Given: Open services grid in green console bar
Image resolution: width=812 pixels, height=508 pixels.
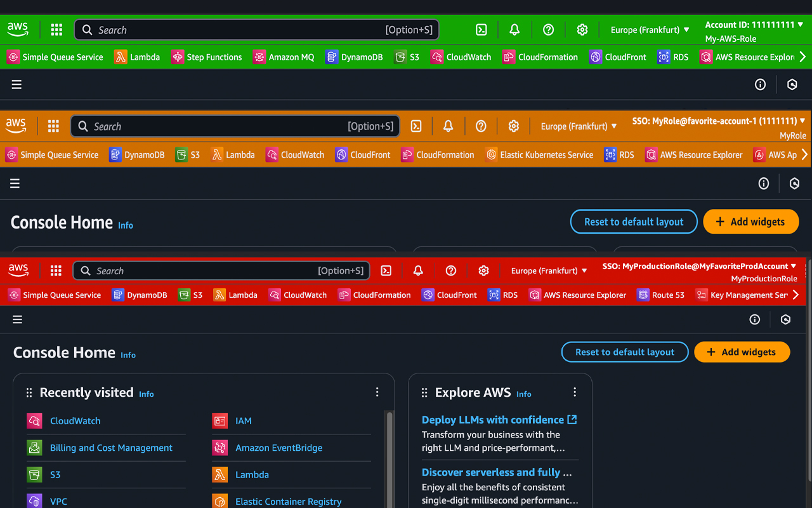Looking at the screenshot, I should (x=56, y=30).
